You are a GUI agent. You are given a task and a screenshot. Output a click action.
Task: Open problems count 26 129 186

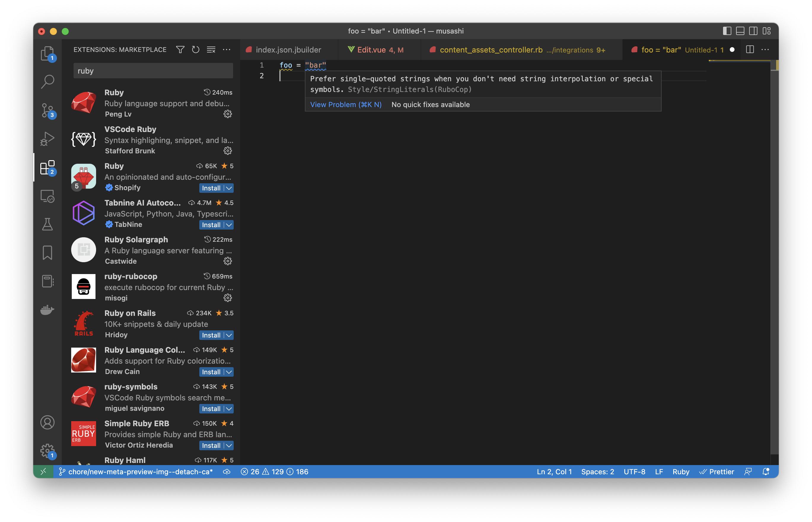pyautogui.click(x=274, y=472)
